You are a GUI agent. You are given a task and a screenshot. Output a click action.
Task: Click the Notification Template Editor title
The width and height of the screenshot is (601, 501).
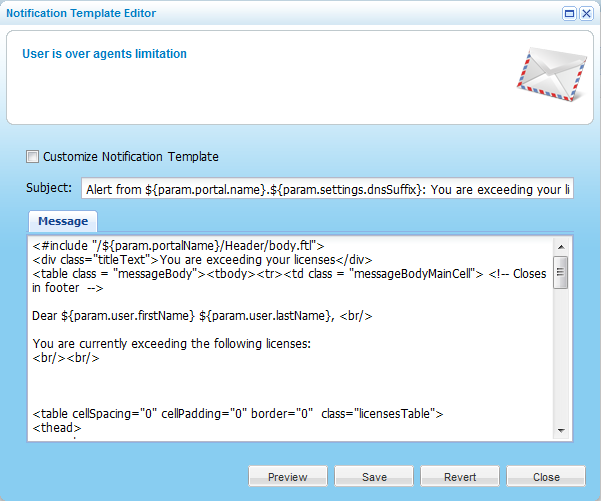click(x=81, y=13)
